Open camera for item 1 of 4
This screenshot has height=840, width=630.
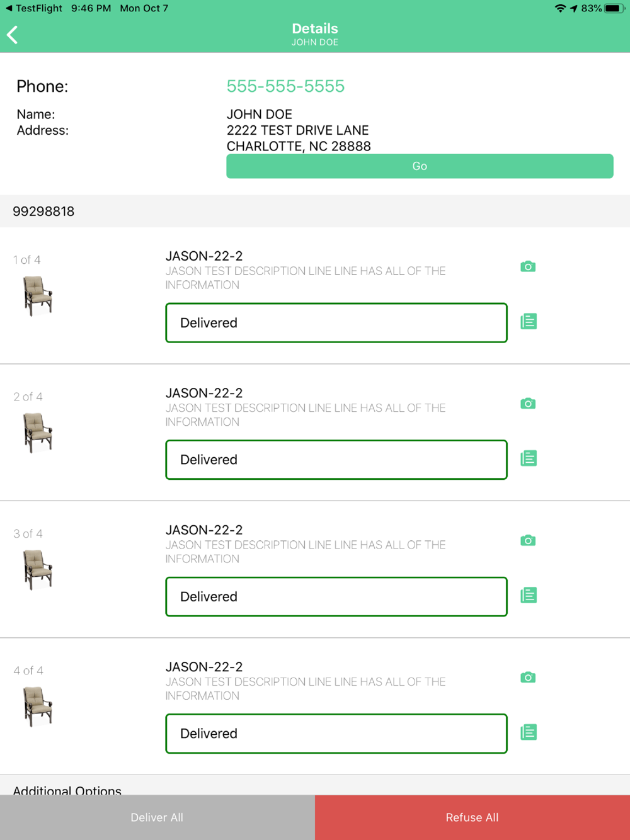(528, 266)
